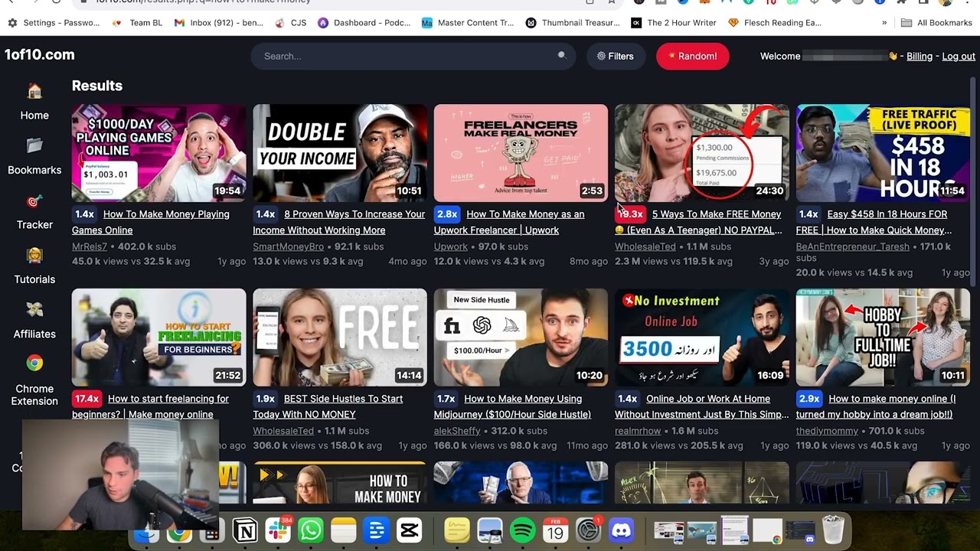Viewport: 980px width, 551px height.
Task: Show hidden bookmarks with the chevron
Action: (x=884, y=23)
